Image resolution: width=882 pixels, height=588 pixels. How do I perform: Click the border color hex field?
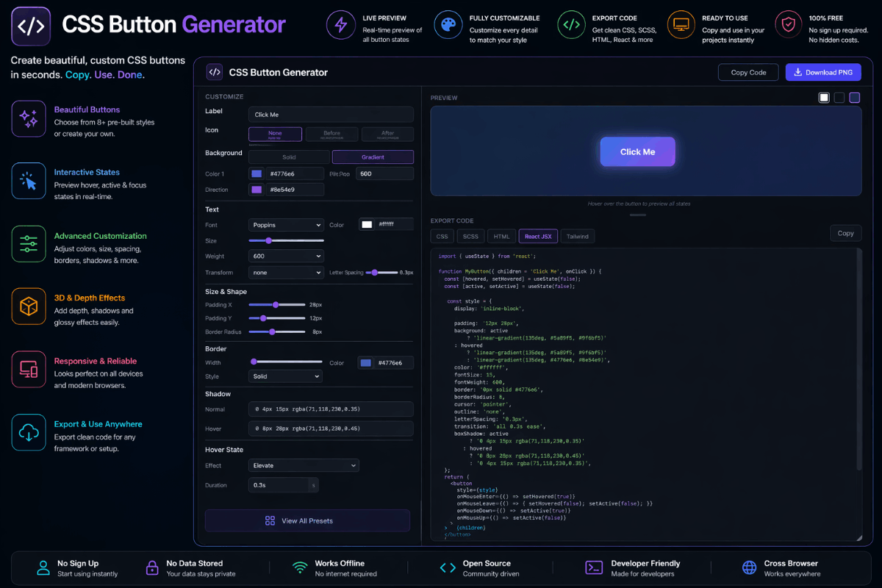coord(395,362)
